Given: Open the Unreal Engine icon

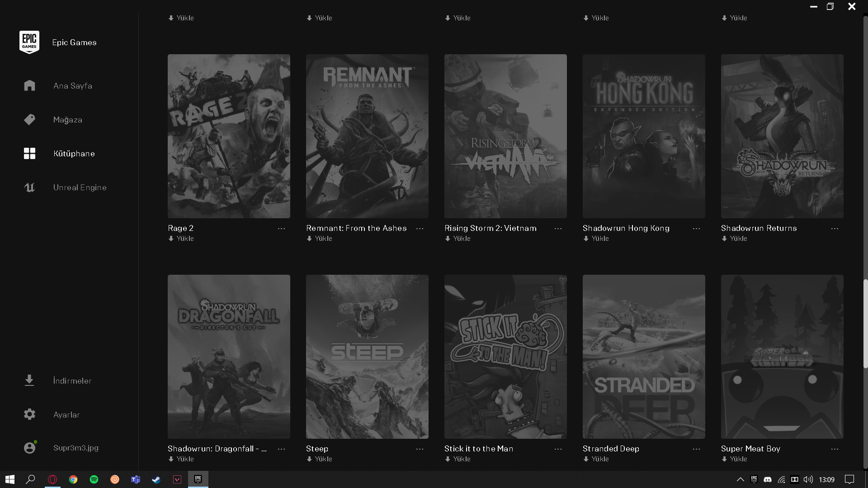Looking at the screenshot, I should [x=29, y=187].
